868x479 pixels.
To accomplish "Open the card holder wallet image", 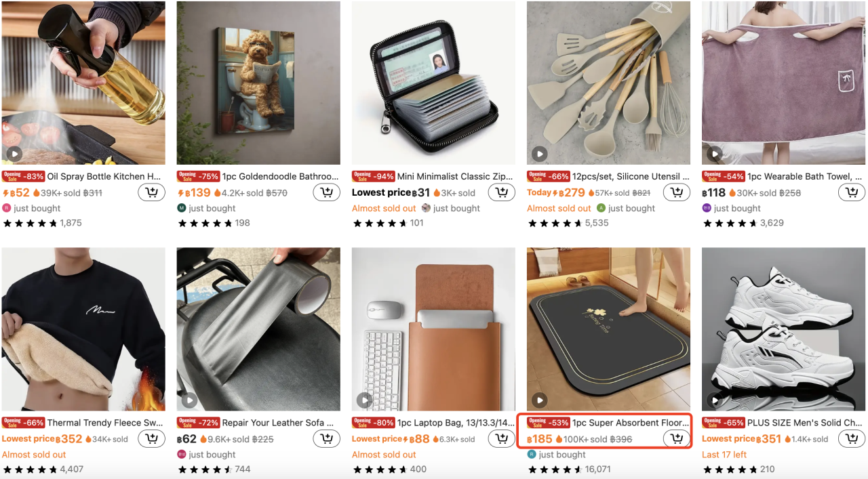I will click(x=433, y=83).
